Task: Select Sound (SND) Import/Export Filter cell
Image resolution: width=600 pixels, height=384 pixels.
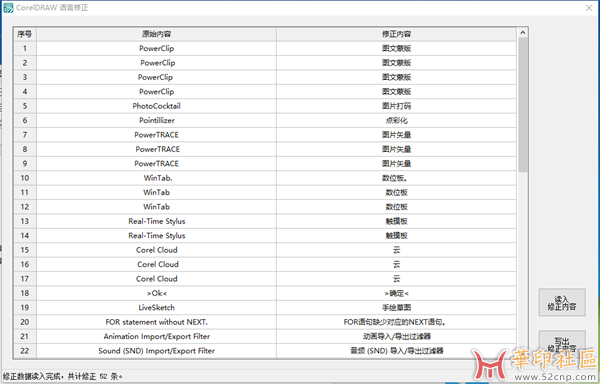Action: (x=156, y=351)
